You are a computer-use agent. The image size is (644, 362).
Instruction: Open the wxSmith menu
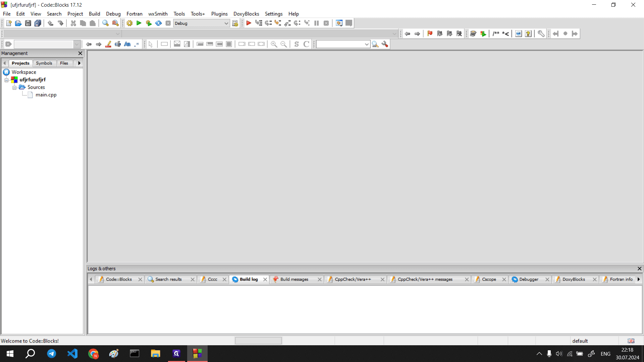pyautogui.click(x=158, y=14)
